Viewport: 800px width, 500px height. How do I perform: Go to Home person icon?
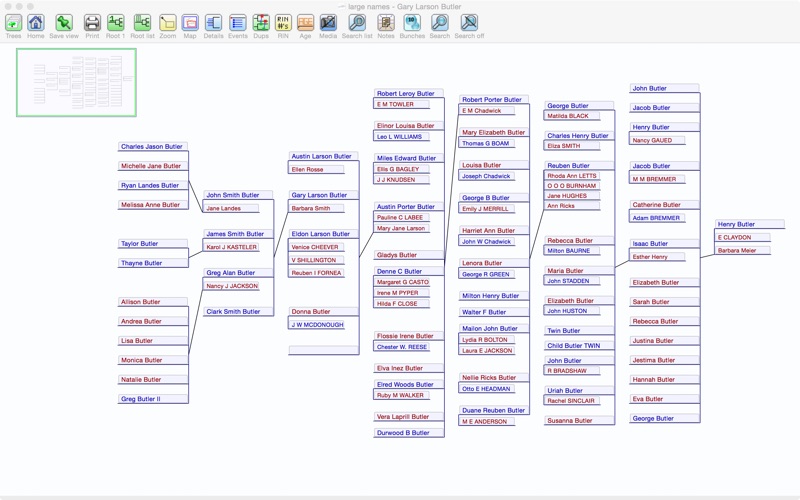[36, 23]
